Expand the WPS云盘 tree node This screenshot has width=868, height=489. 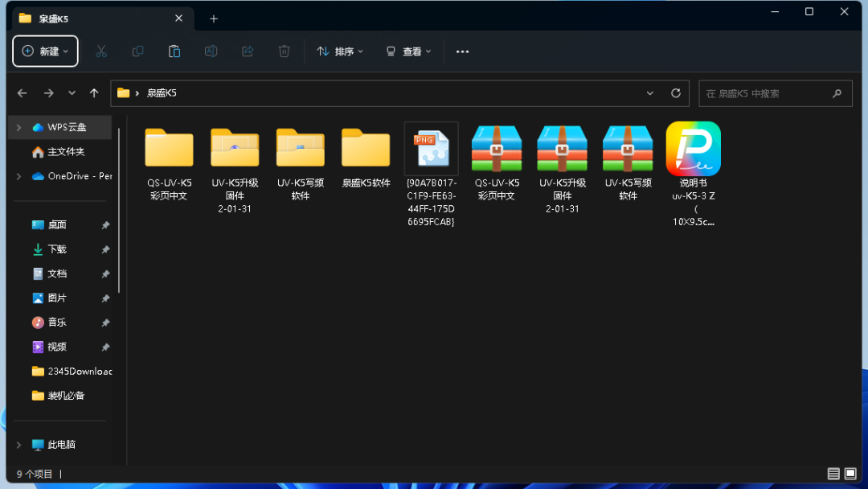19,127
